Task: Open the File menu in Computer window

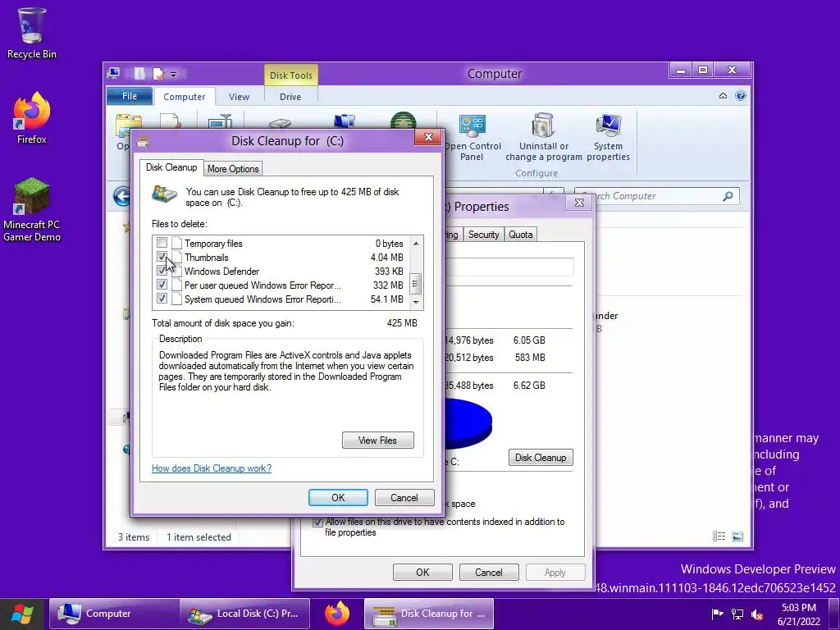Action: click(x=130, y=97)
